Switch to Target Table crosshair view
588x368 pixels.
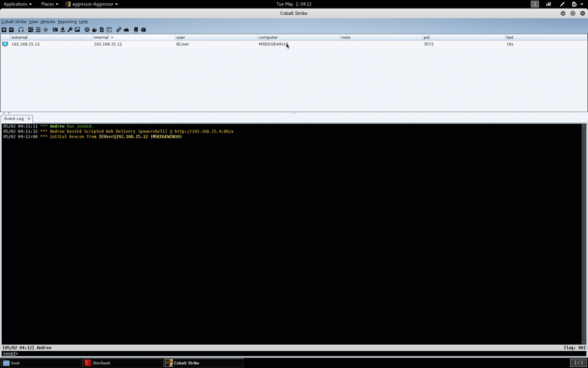pyautogui.click(x=45, y=29)
